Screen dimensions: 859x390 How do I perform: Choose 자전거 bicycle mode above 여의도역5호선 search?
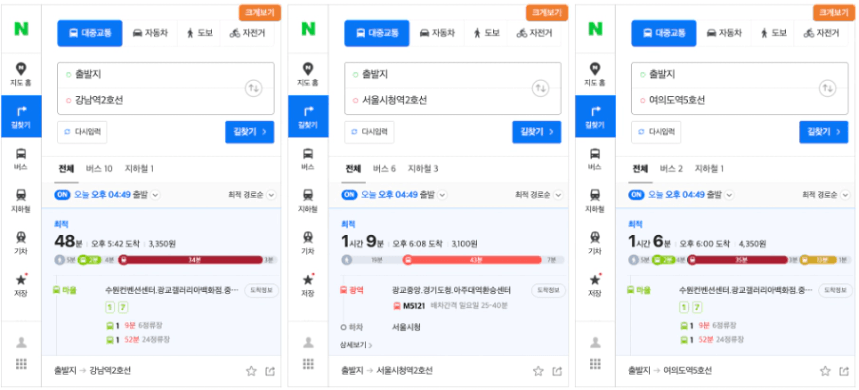pos(821,33)
